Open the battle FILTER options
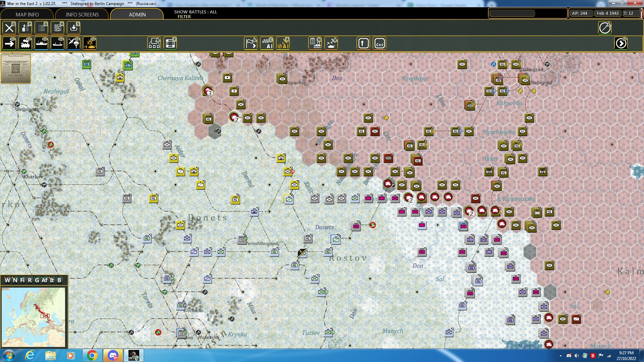 [x=184, y=16]
